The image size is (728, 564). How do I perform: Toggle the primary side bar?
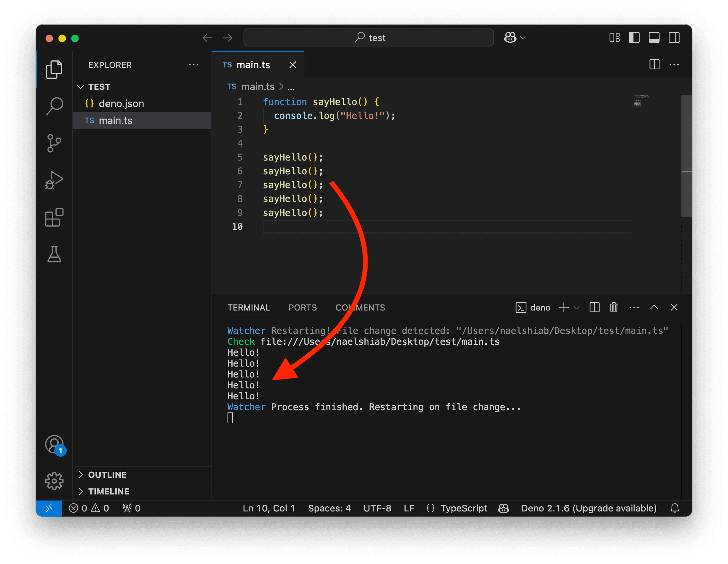click(x=634, y=38)
